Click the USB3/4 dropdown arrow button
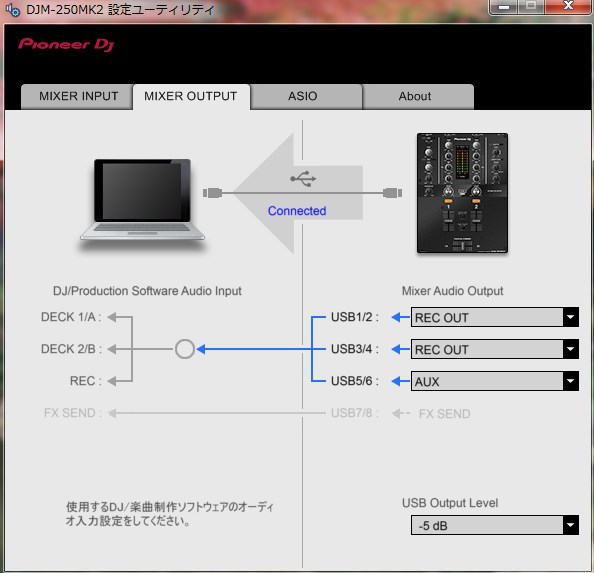Screen dimensions: 594x573 [571, 349]
